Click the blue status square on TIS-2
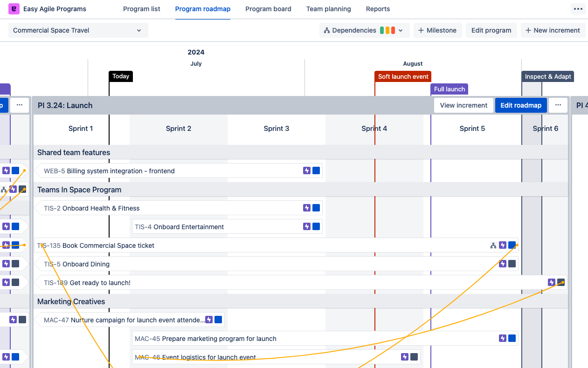Image resolution: width=588 pixels, height=368 pixels. coord(316,208)
